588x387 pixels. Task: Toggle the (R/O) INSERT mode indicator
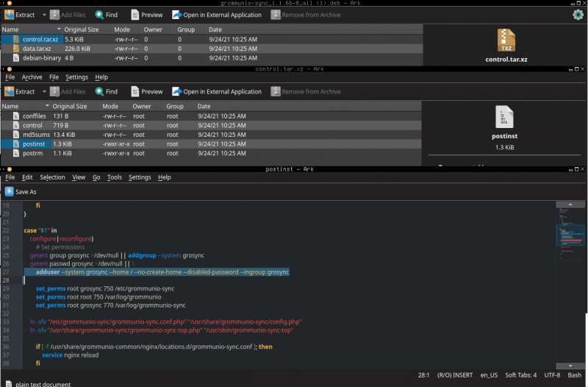pyautogui.click(x=454, y=374)
